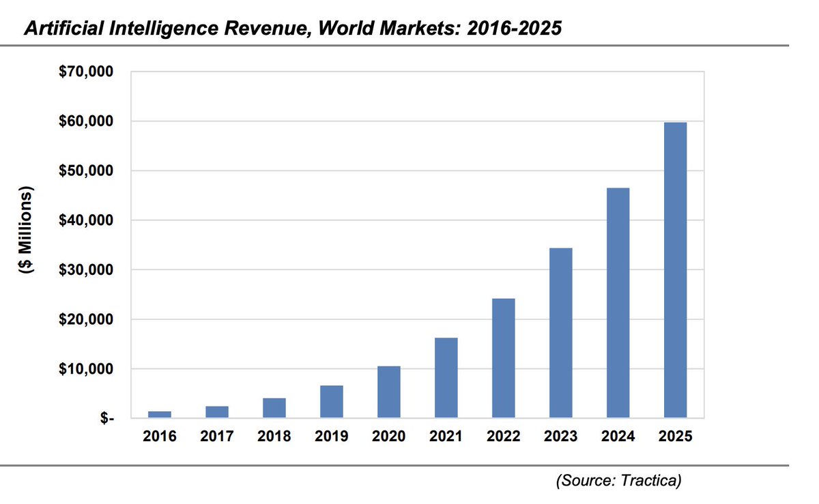819x504 pixels.
Task: Select the 2016 revenue bar
Action: coord(159,414)
